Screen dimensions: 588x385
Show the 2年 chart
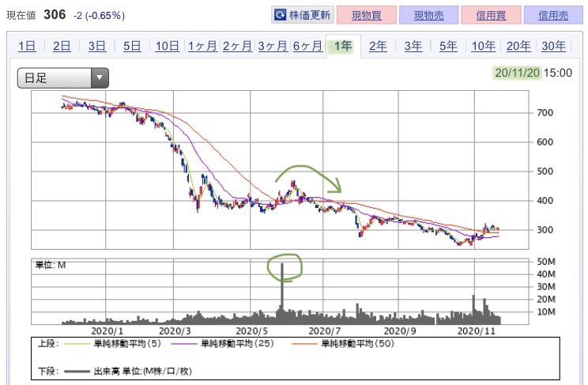point(378,46)
